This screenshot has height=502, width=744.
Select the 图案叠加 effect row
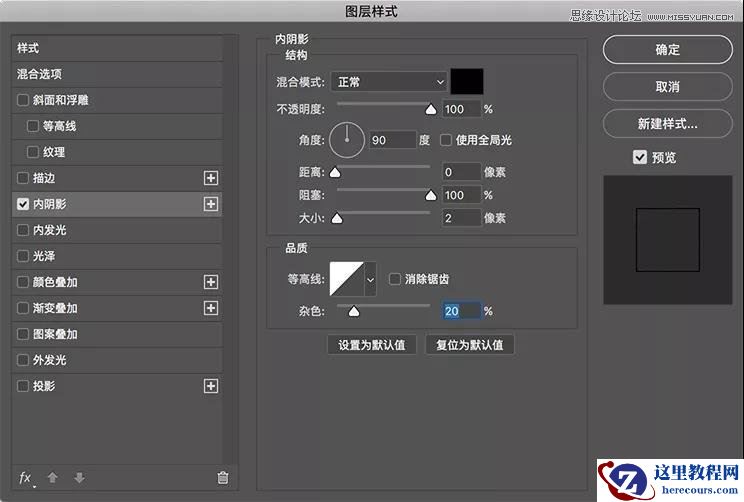[117, 334]
